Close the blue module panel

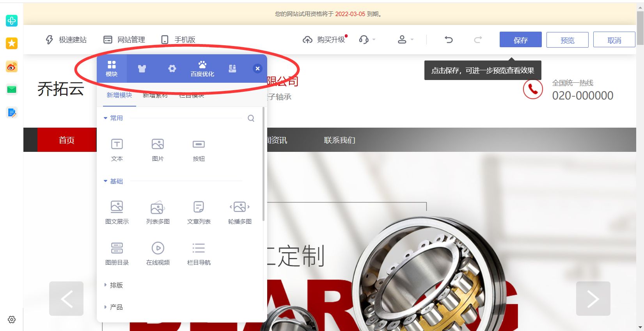pos(257,68)
